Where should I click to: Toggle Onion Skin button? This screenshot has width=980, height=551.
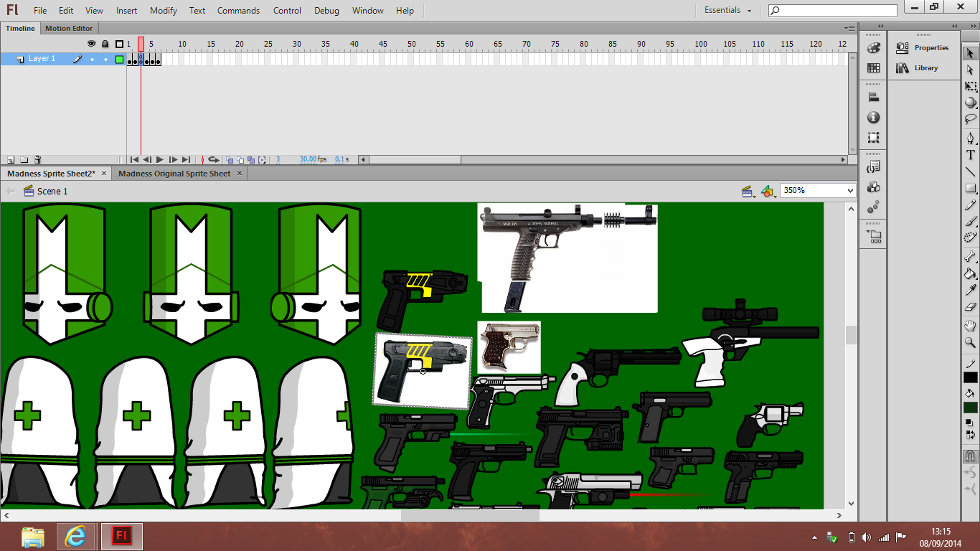pos(230,160)
